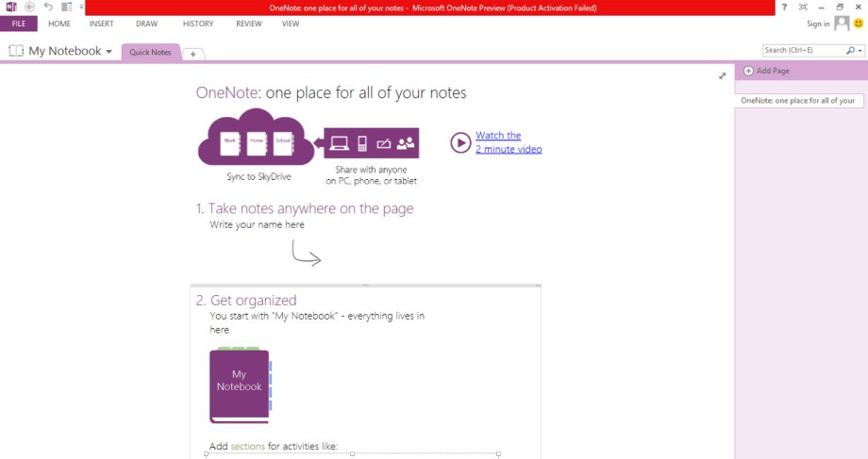868x459 pixels.
Task: Toggle Full Page View in title bar
Action: tap(803, 7)
